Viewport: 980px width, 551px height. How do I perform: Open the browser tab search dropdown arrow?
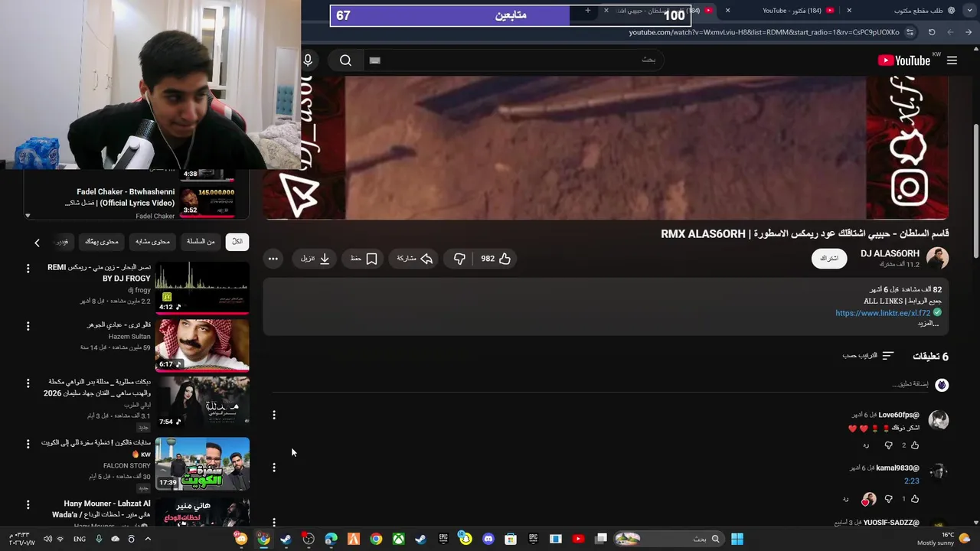click(969, 11)
